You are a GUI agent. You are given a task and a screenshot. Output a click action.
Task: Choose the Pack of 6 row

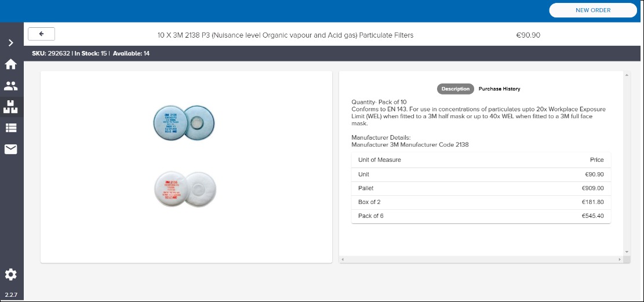click(x=481, y=216)
